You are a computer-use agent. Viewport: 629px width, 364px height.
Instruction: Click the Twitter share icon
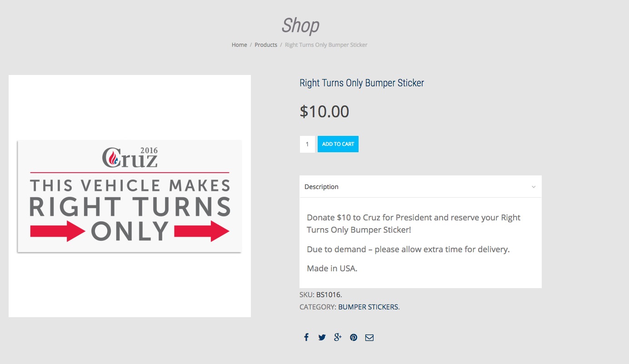click(x=322, y=337)
